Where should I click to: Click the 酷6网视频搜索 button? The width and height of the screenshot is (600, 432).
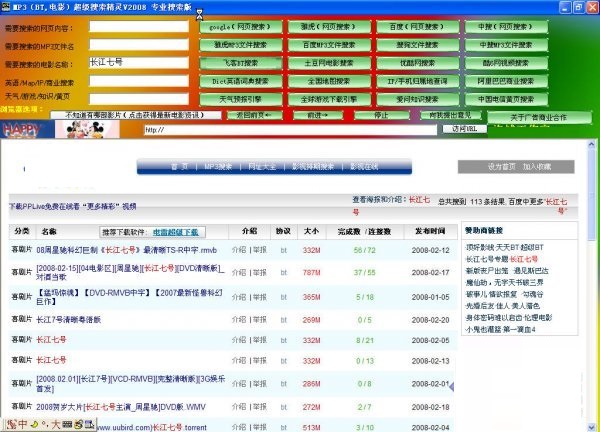tap(506, 63)
